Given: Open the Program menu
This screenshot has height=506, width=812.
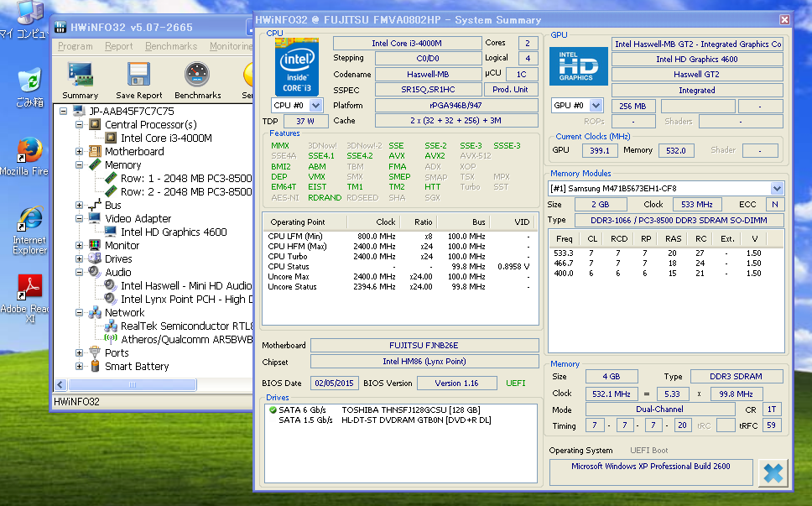Looking at the screenshot, I should pyautogui.click(x=75, y=46).
